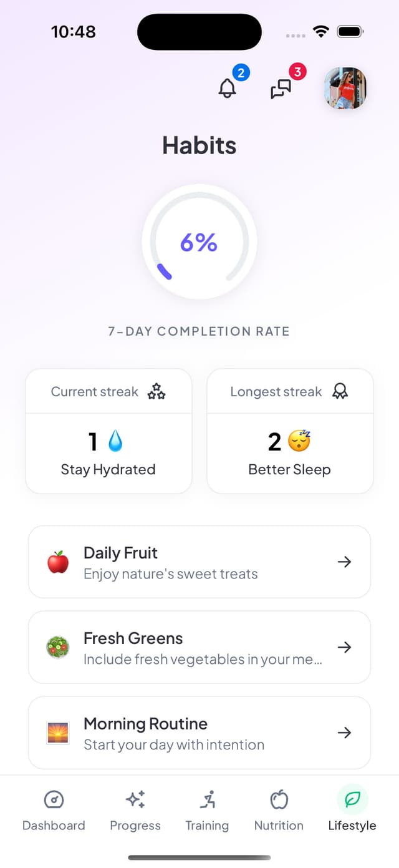Open Training via the runner icon
Screen dimensions: 399x868
click(207, 799)
